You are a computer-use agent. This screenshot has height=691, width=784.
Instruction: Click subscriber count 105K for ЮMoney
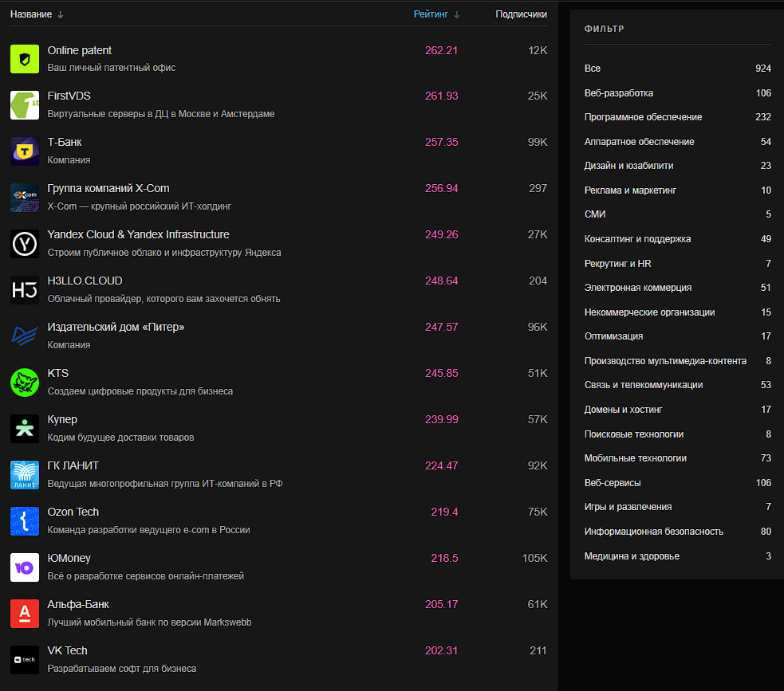click(534, 558)
